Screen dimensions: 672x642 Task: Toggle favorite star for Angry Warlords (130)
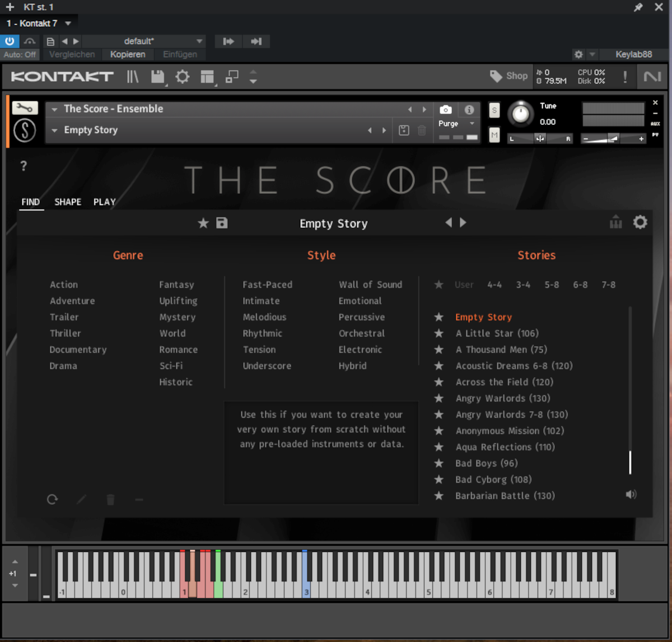(x=439, y=398)
